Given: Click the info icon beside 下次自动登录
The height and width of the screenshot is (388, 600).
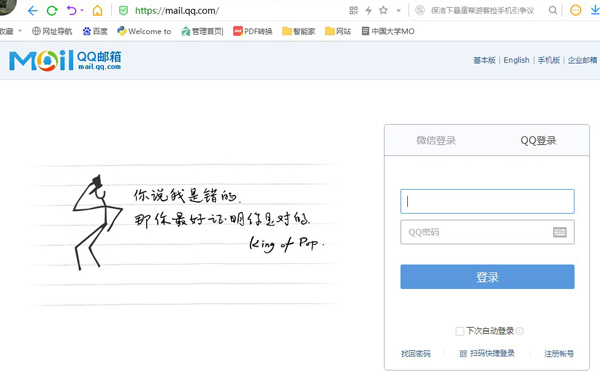Looking at the screenshot, I should pyautogui.click(x=520, y=331).
